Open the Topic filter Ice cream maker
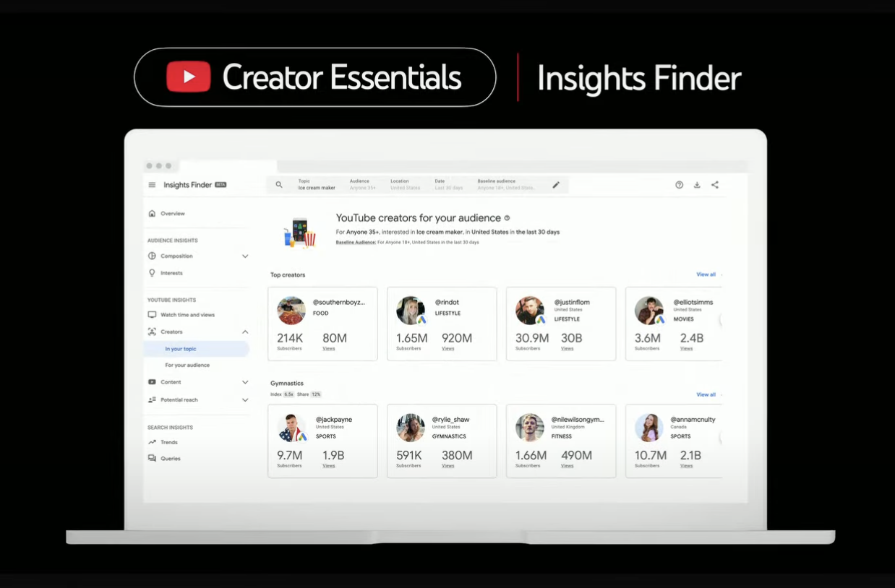 (x=317, y=185)
